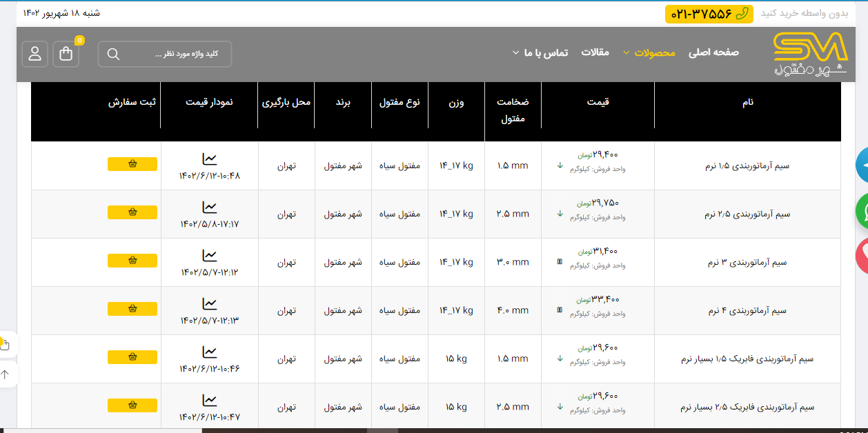868x433 pixels.
Task: Open the floating cart widget on left edge
Action: point(6,344)
